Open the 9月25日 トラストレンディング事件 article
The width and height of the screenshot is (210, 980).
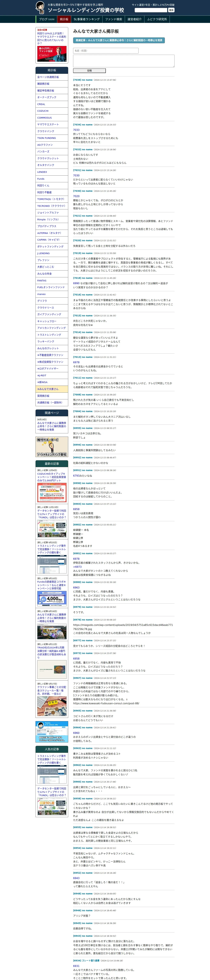52,549
